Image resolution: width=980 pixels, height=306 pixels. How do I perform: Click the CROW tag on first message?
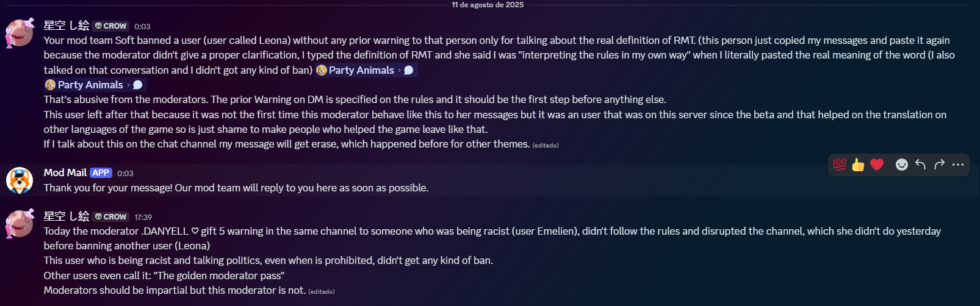(111, 26)
